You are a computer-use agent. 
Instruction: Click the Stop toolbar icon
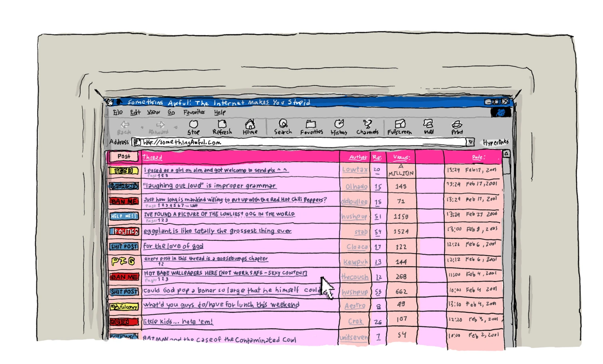pyautogui.click(x=193, y=127)
